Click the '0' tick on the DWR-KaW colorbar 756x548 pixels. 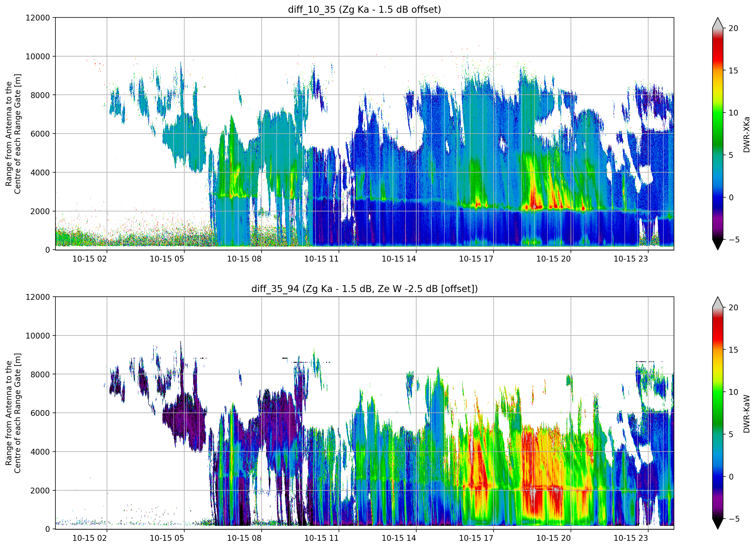tap(731, 477)
